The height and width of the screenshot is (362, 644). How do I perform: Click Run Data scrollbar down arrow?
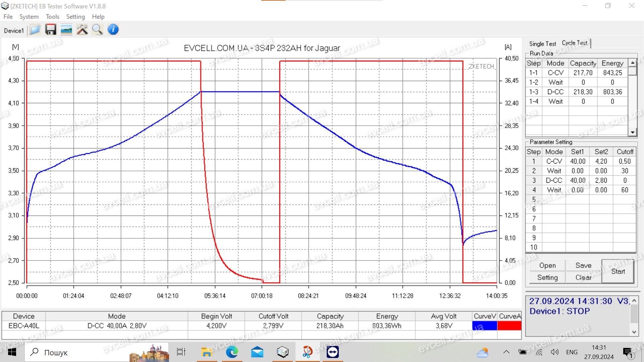(x=632, y=132)
